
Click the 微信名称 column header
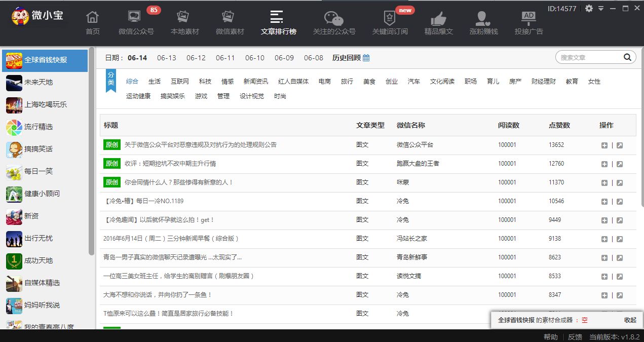point(411,125)
